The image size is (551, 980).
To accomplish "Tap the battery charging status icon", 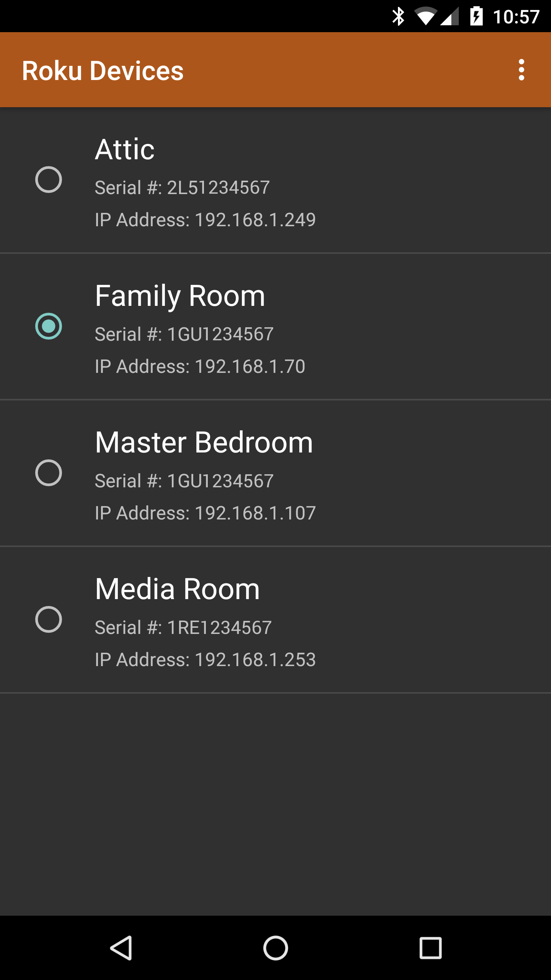I will coord(476,16).
